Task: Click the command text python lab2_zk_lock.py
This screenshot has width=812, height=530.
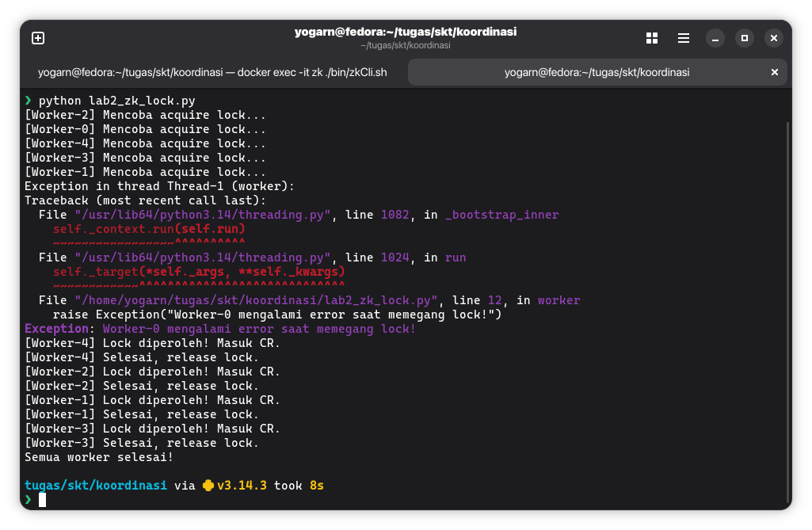Action: tap(117, 101)
